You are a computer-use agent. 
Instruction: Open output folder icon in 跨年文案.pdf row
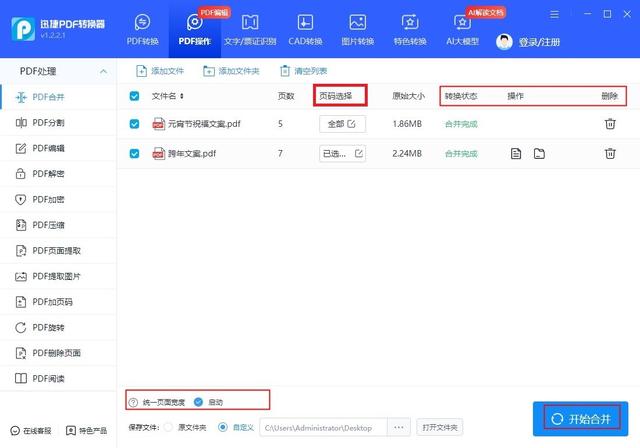pyautogui.click(x=539, y=154)
